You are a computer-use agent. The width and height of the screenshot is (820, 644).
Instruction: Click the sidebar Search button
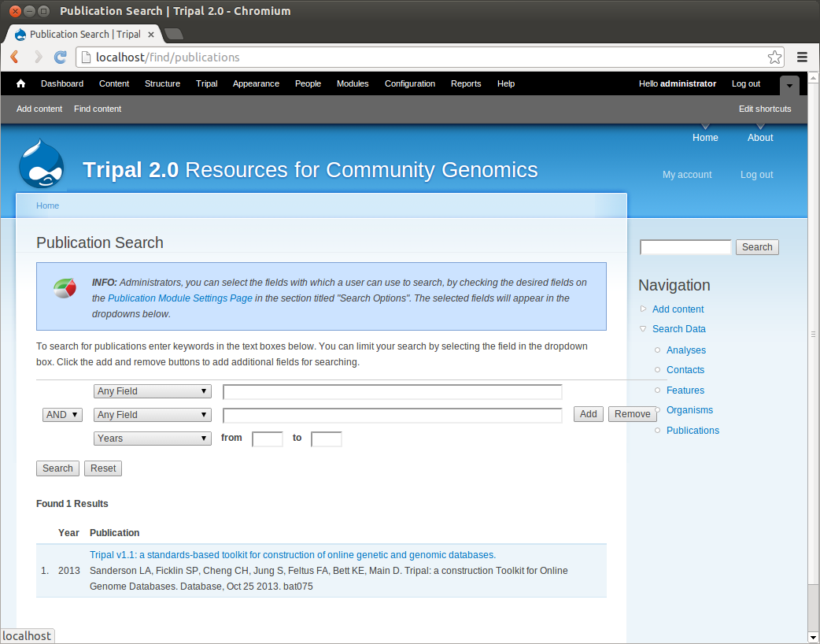(x=757, y=247)
